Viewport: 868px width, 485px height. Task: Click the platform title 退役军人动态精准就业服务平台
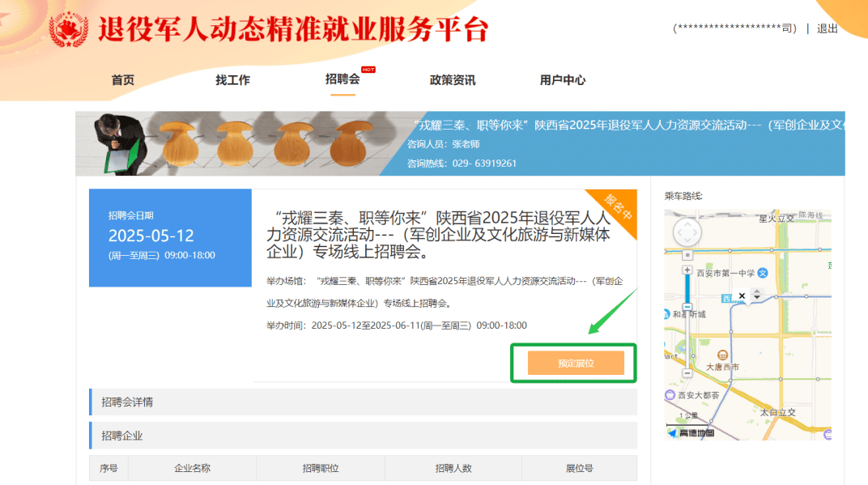pos(293,29)
